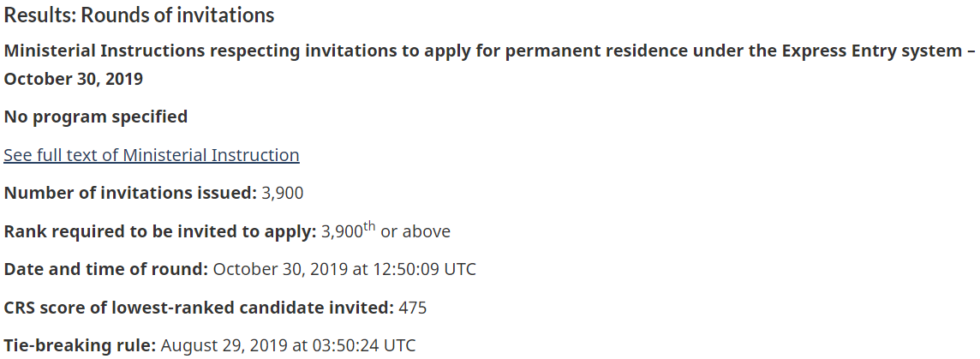Click the 'Results: Rounds of invitations' heading
Image resolution: width=980 pixels, height=359 pixels.
pos(139,15)
